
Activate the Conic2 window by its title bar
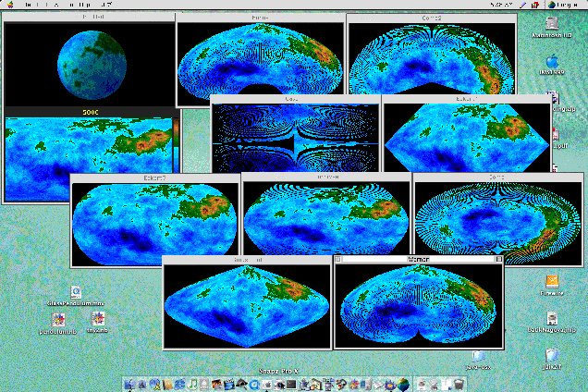tap(432, 18)
